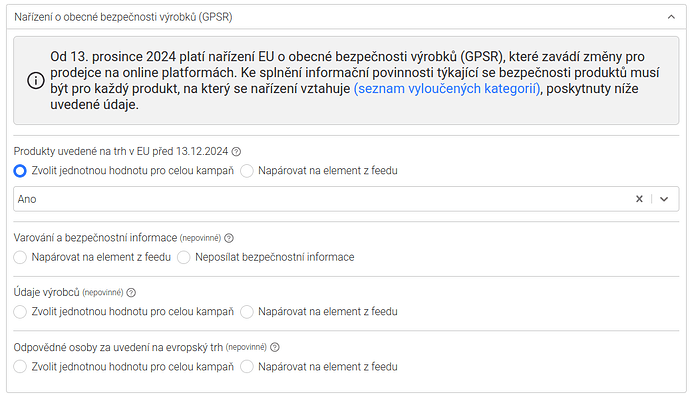Clear the Ano selection with X
690x399 pixels.
pos(639,199)
